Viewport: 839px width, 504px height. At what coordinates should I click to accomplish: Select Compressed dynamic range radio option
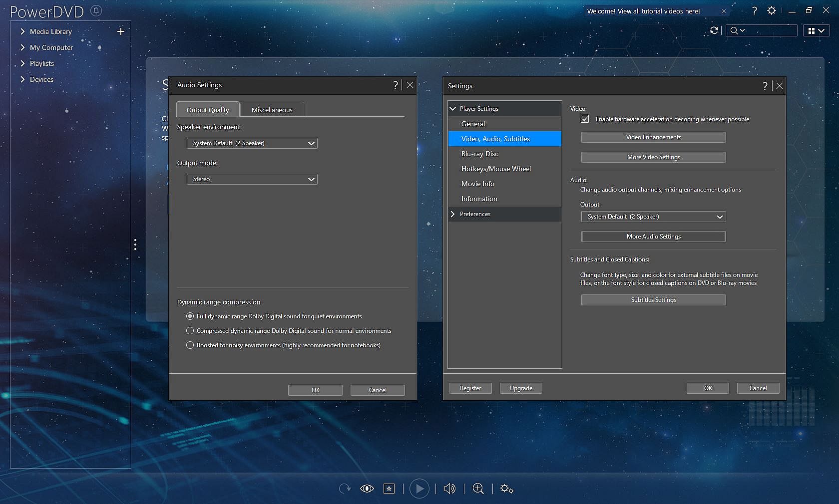pyautogui.click(x=190, y=331)
